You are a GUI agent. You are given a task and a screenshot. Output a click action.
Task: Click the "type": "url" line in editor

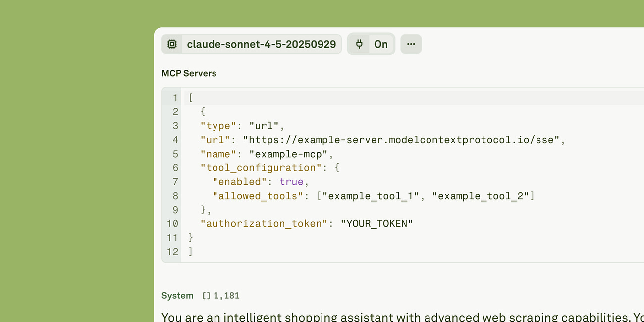pos(242,126)
